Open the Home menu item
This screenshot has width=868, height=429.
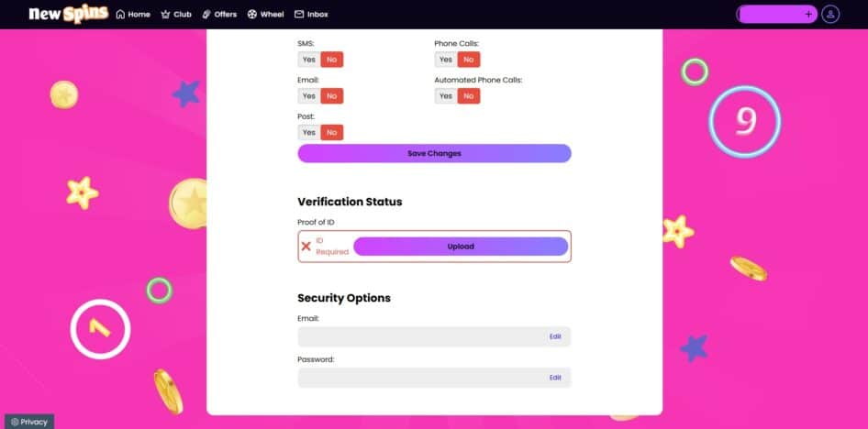pyautogui.click(x=133, y=15)
